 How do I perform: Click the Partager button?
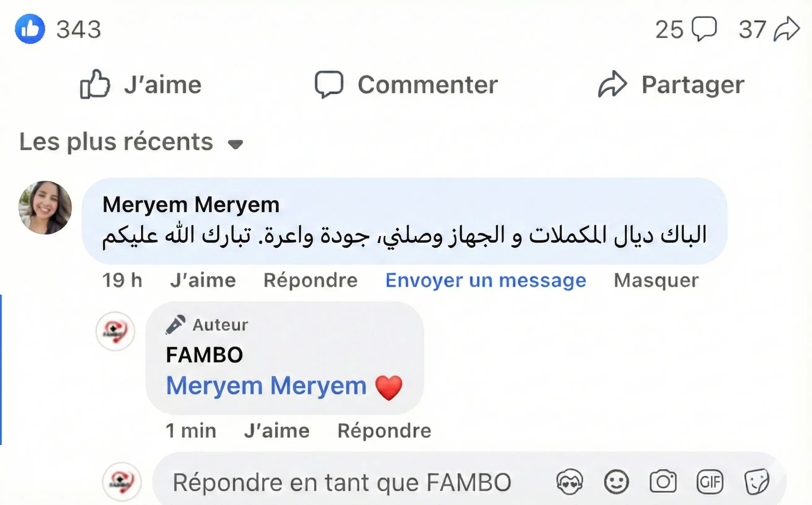[672, 84]
